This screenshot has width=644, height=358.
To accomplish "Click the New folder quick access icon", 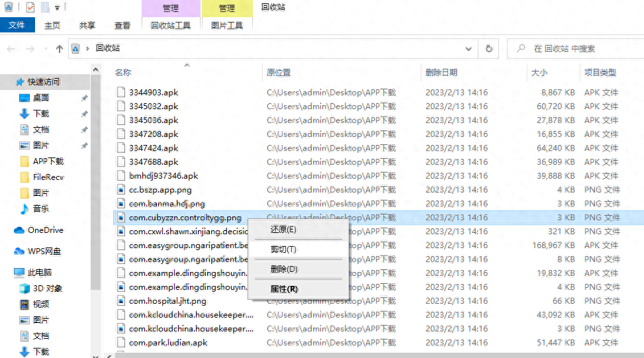I will 45,7.
